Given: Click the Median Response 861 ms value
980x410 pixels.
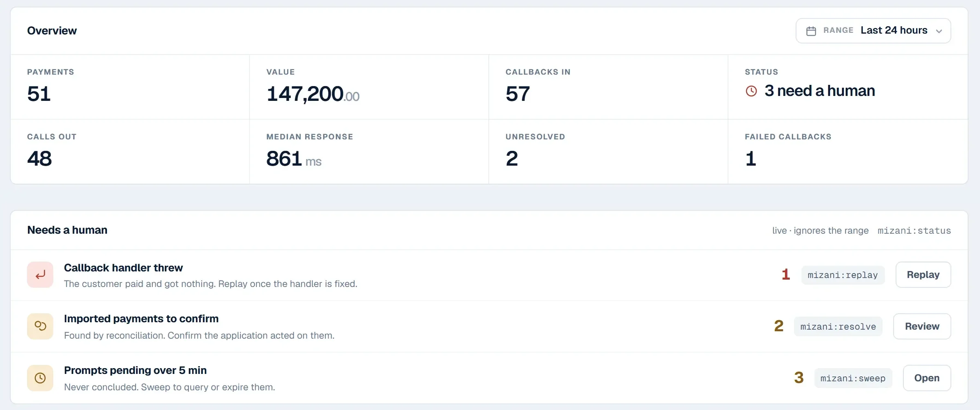Looking at the screenshot, I should (x=294, y=159).
